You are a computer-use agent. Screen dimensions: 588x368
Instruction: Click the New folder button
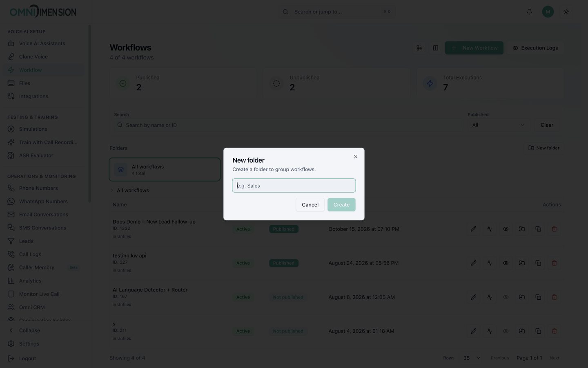tap(543, 148)
